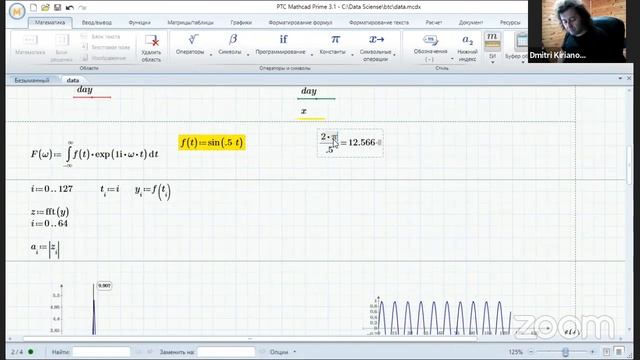Click zoom out minus button
The width and height of the screenshot is (640, 360).
tap(531, 351)
